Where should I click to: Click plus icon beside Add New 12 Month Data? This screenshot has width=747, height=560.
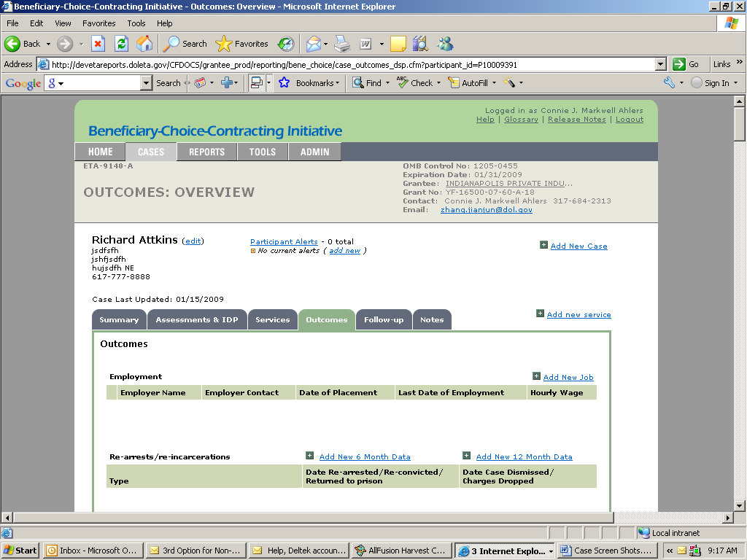(466, 456)
